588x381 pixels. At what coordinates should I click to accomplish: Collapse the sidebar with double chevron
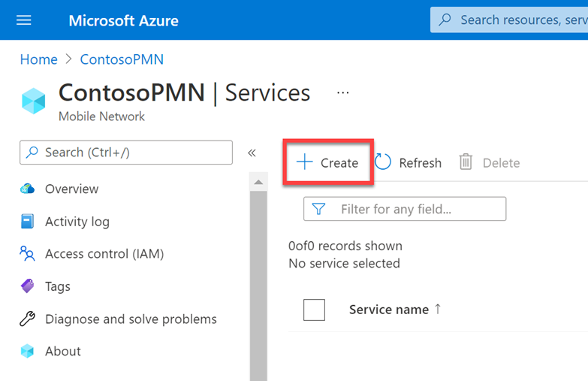tap(252, 153)
